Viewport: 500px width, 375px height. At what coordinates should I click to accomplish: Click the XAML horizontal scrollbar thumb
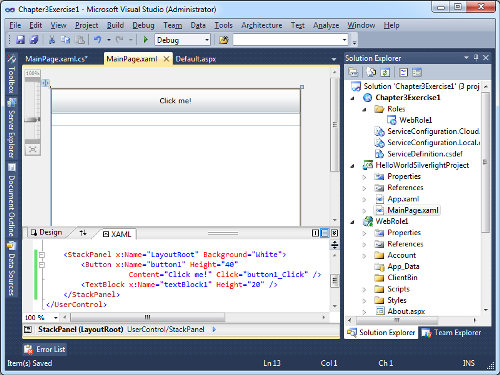148,317
